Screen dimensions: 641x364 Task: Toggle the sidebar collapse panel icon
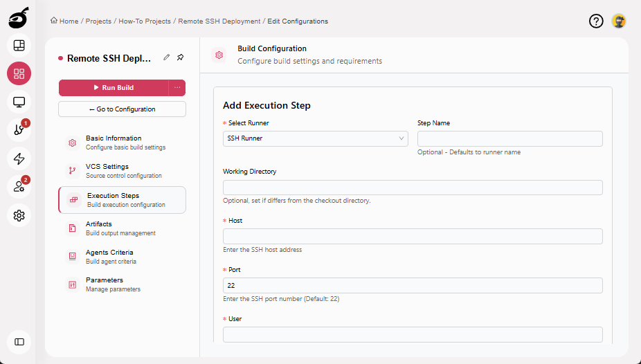19,342
